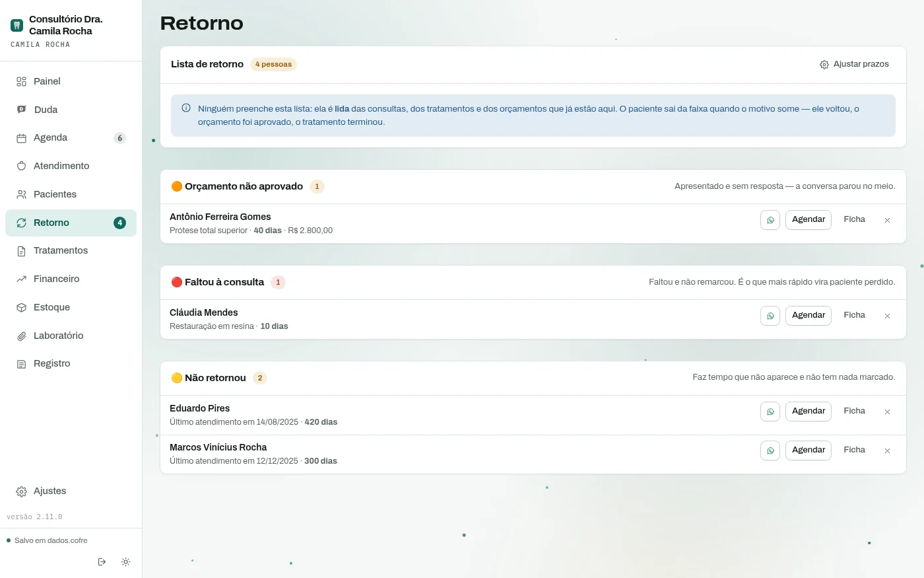Click Agendar for Antônio Ferreira Gomes
The image size is (924, 578).
pos(808,220)
